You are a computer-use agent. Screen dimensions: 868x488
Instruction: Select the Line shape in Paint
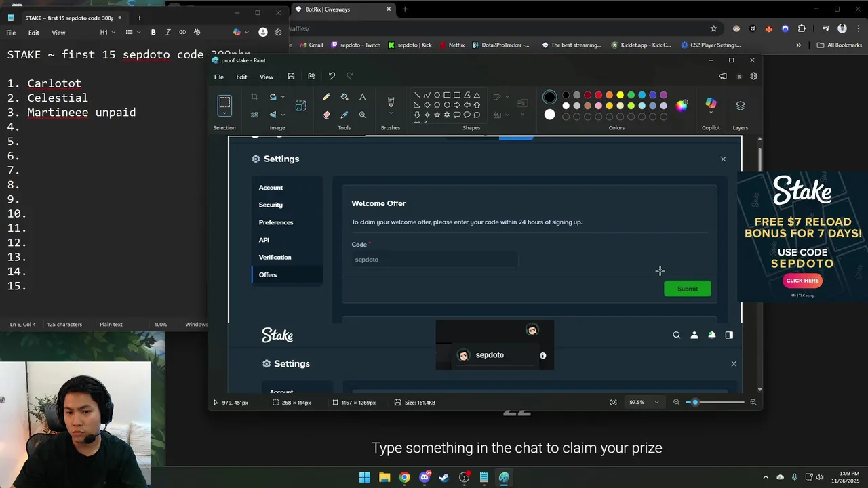point(416,95)
